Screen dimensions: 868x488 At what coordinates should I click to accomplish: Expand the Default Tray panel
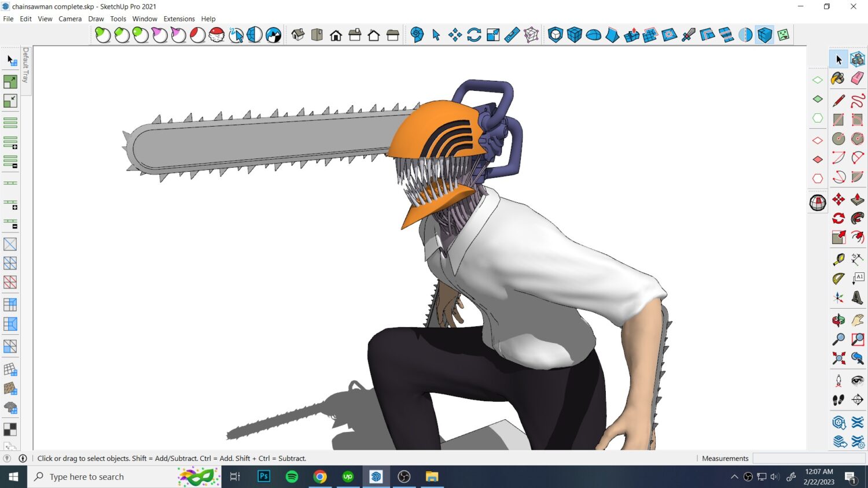tap(26, 65)
